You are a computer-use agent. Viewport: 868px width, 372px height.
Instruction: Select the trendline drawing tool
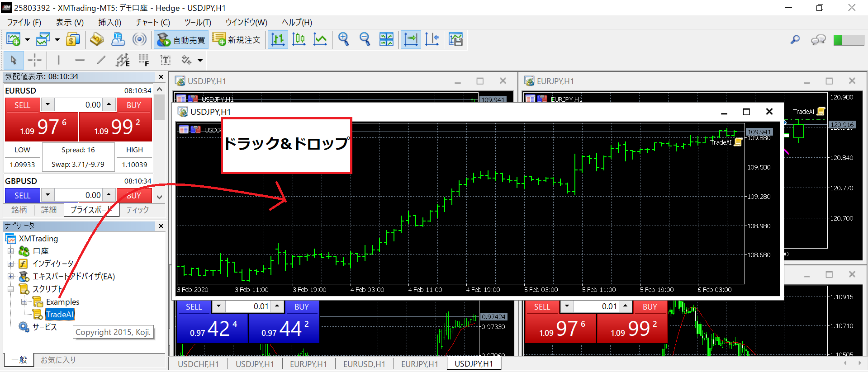tap(101, 60)
